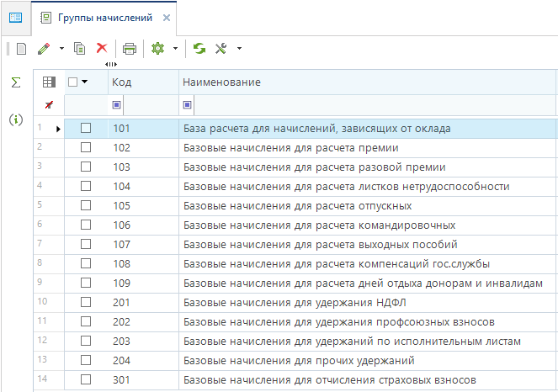Click the current-row arrow indicator on row 1
The image size is (558, 392).
click(58, 129)
